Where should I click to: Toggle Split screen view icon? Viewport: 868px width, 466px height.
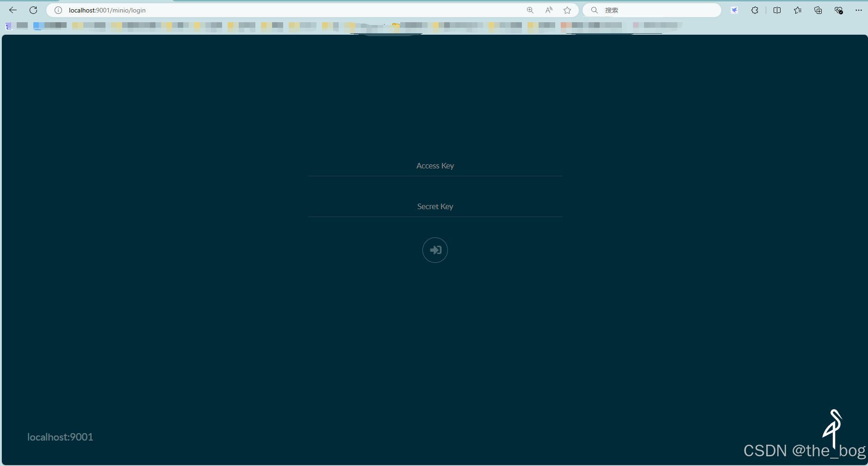tap(777, 10)
